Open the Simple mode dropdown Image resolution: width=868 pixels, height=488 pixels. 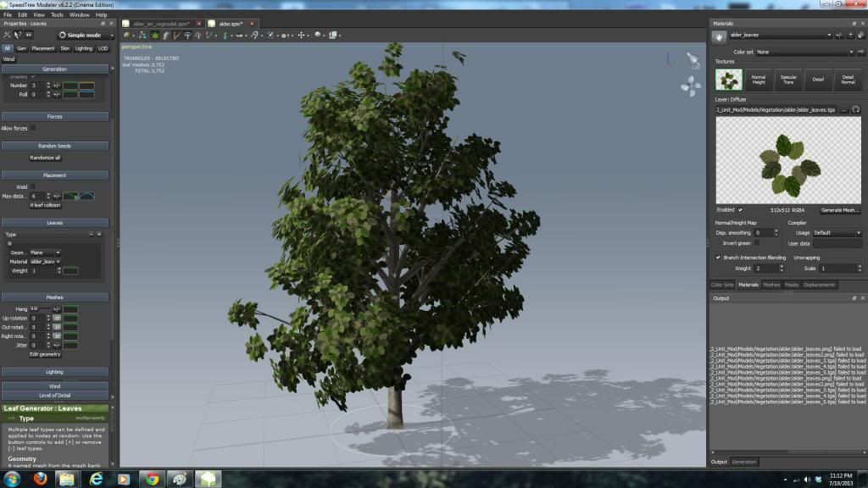(x=85, y=36)
